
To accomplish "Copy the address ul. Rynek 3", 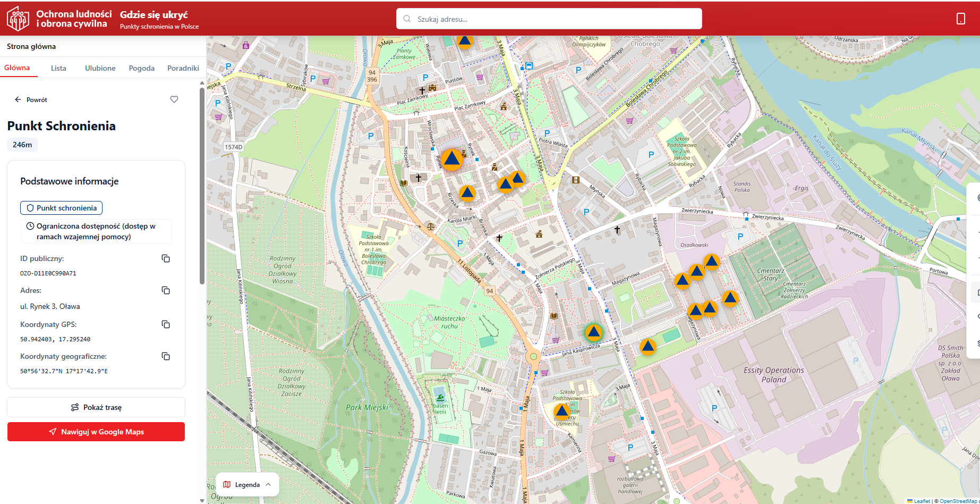I will click(x=166, y=290).
